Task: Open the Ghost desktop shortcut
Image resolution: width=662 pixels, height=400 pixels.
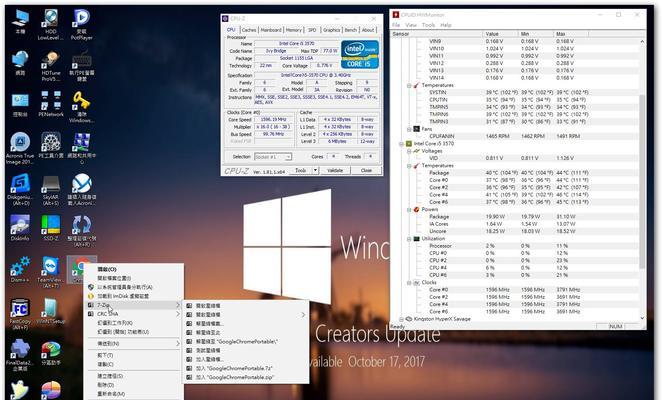Action: click(x=20, y=389)
